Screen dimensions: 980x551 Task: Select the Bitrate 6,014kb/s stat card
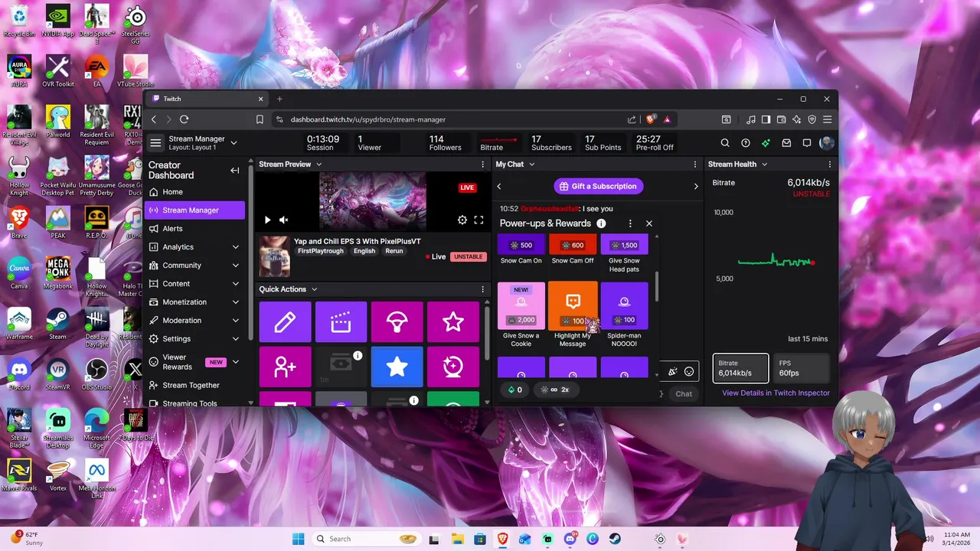(740, 368)
